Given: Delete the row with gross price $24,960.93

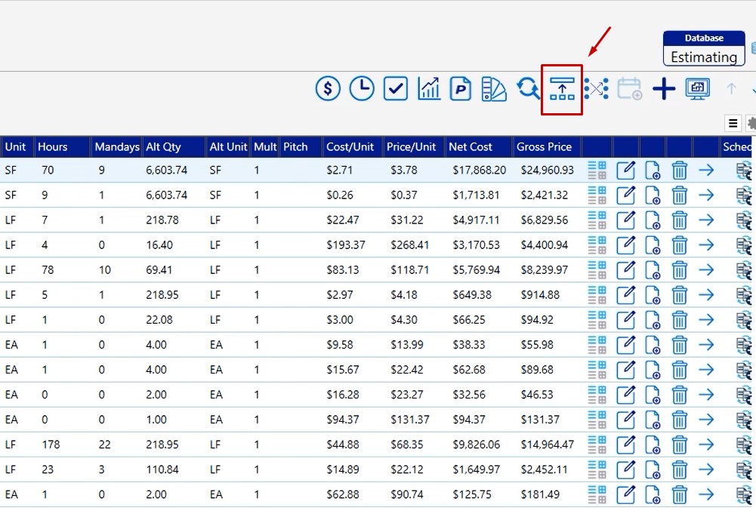Looking at the screenshot, I should pyautogui.click(x=680, y=171).
